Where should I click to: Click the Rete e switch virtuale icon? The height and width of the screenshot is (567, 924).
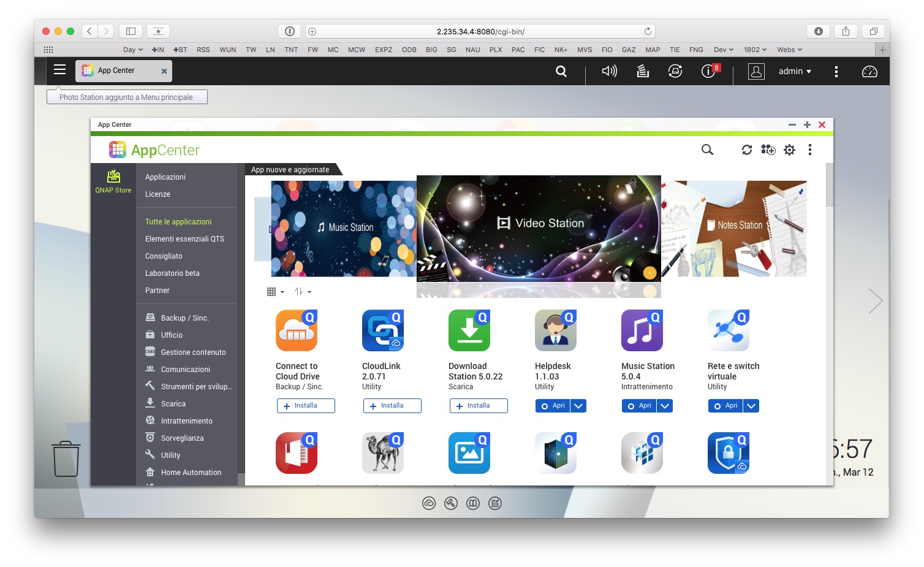coord(729,330)
